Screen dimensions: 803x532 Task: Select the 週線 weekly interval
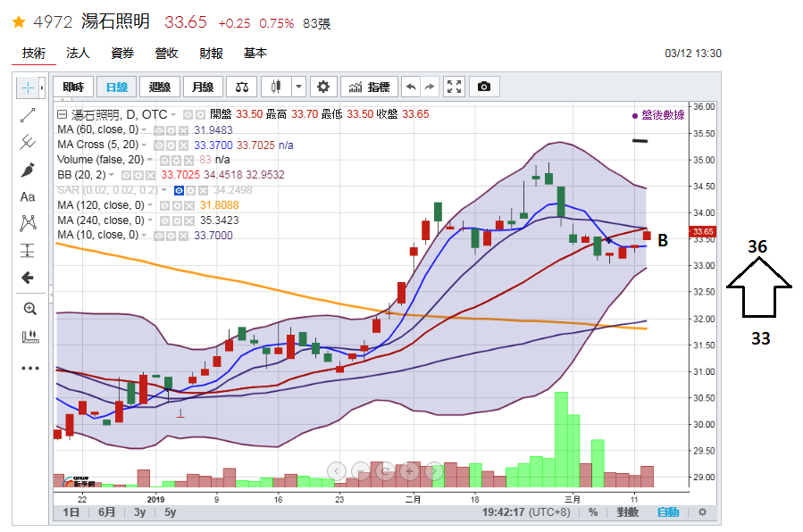click(x=160, y=87)
